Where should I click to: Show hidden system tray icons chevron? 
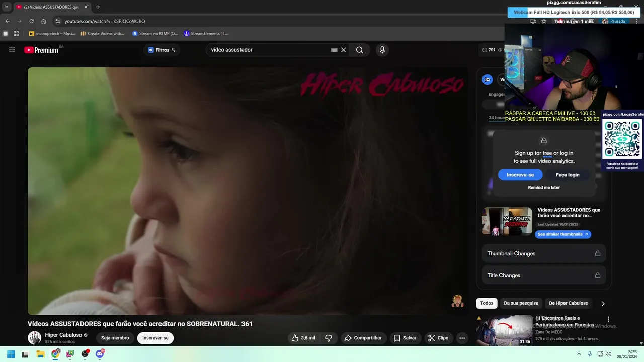pos(579,354)
